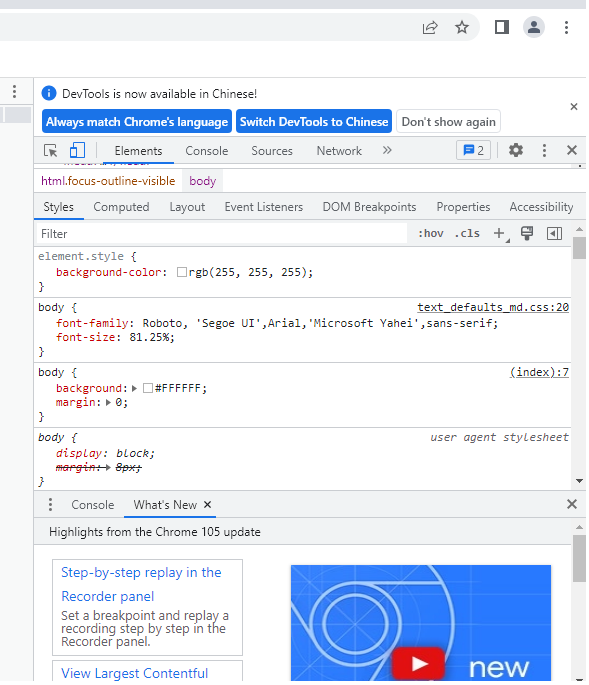
Task: Toggle the :hov element state button
Action: click(431, 233)
